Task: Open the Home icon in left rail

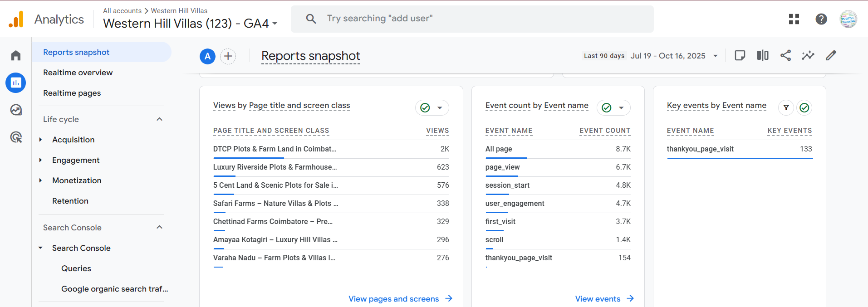Action: [16, 55]
